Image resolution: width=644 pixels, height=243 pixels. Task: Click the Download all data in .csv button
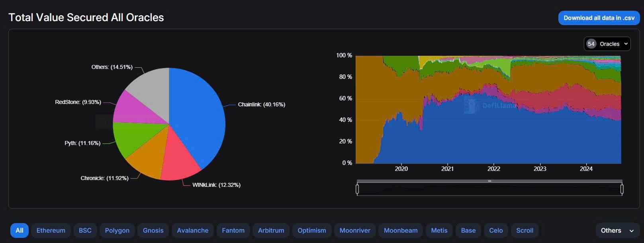coord(599,18)
